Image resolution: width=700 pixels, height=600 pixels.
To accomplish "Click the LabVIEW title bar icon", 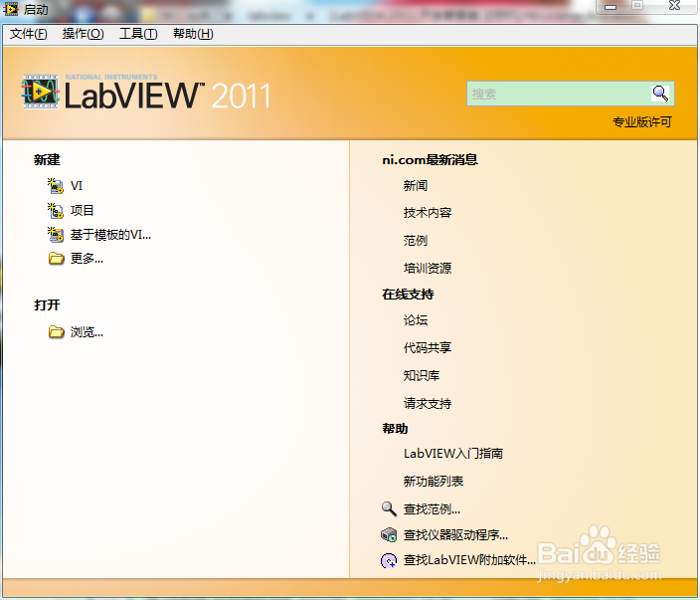I will click(11, 9).
